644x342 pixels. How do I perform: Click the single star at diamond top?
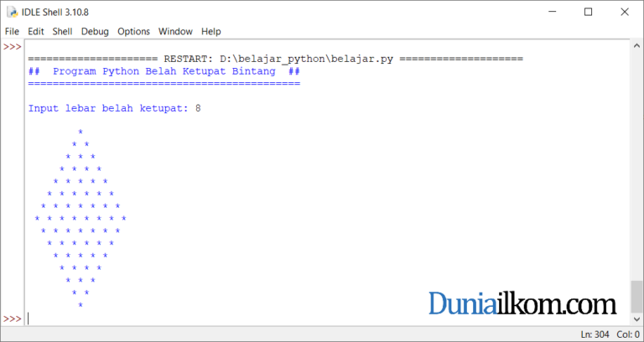80,132
